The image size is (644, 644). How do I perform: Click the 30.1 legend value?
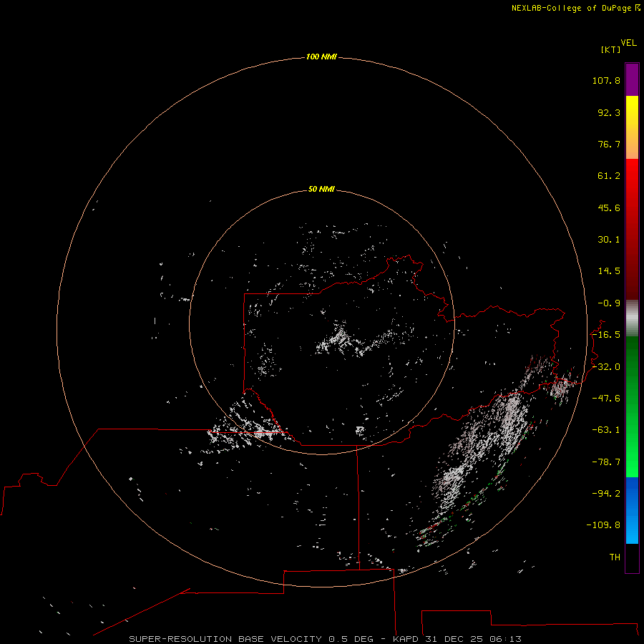click(x=609, y=240)
